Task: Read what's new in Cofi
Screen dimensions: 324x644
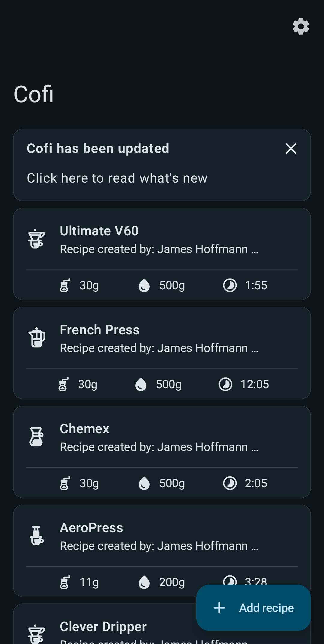Action: pos(117,178)
